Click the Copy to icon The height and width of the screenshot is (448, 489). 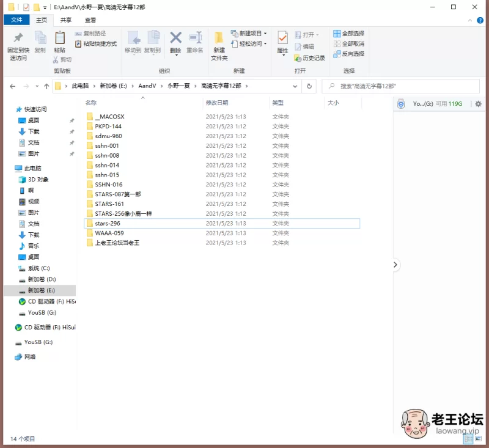(x=153, y=38)
